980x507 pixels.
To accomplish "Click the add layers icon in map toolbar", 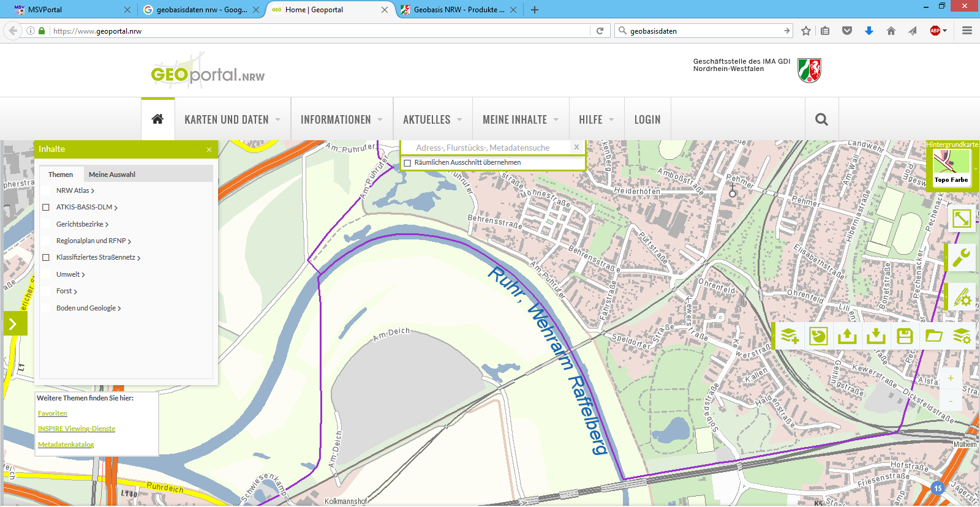I will [790, 336].
